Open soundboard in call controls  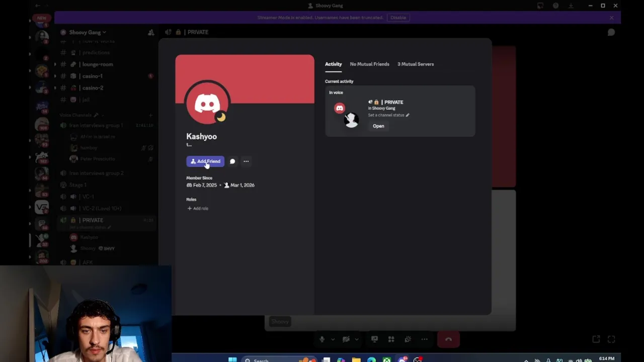408,339
